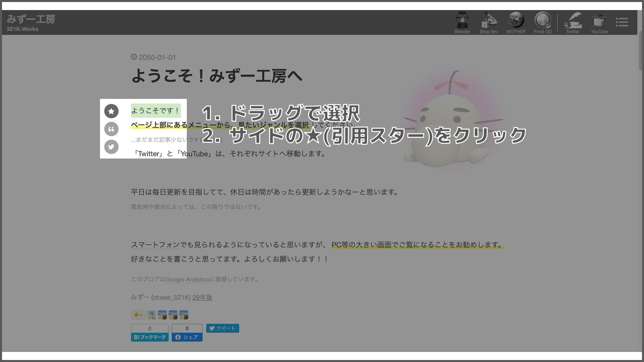644x362 pixels.
Task: Click the quotation mark side icon
Action: coord(111,129)
